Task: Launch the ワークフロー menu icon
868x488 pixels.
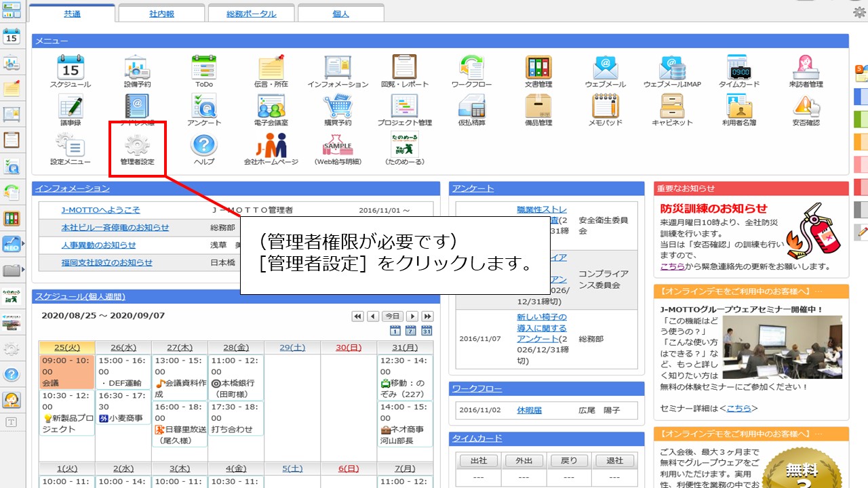Action: (x=471, y=67)
